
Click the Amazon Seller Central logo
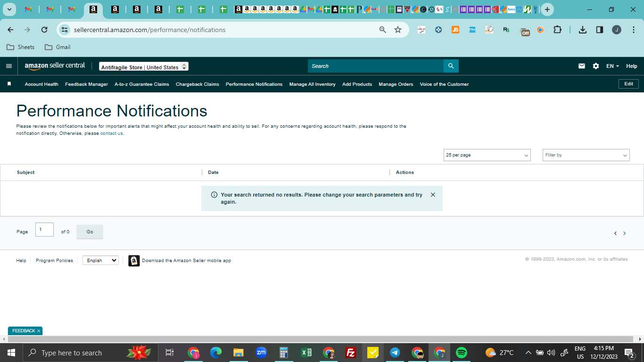(x=55, y=66)
